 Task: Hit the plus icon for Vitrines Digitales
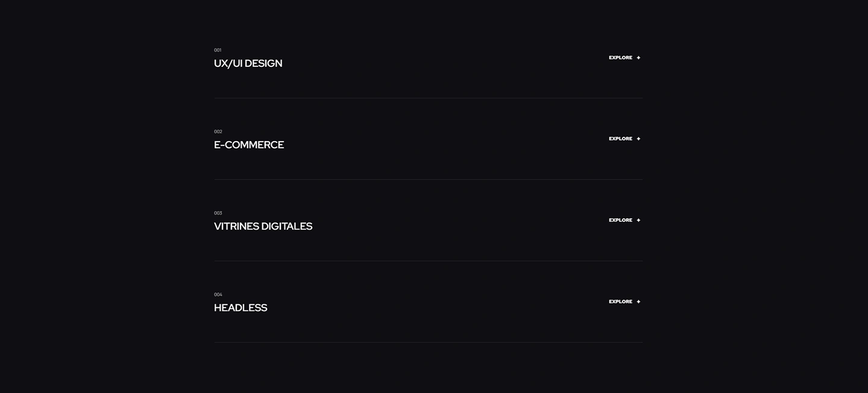click(x=638, y=221)
